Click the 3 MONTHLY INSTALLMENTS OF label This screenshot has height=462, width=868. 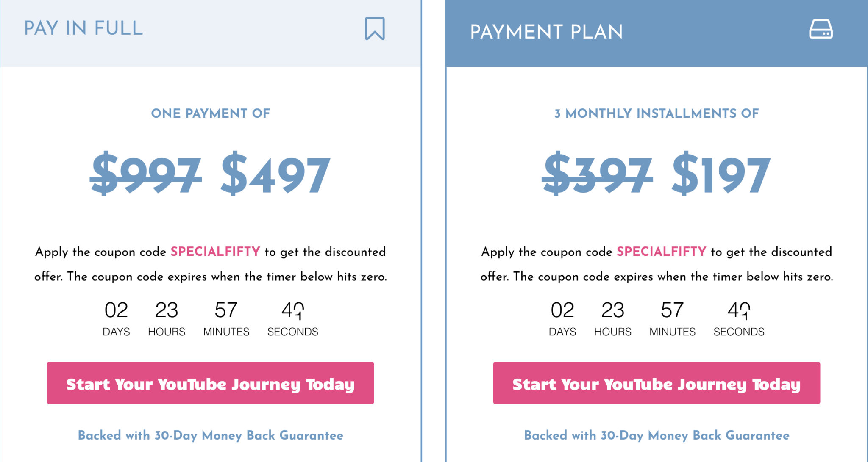(x=657, y=113)
